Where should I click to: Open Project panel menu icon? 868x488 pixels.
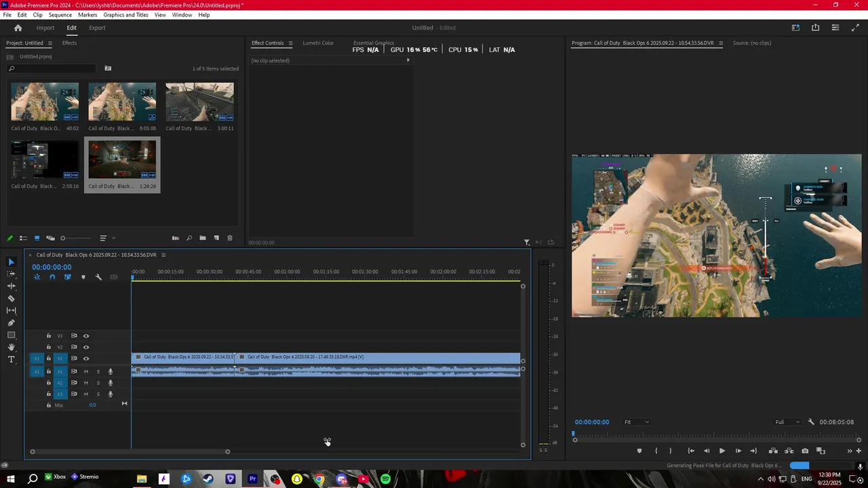coord(50,43)
